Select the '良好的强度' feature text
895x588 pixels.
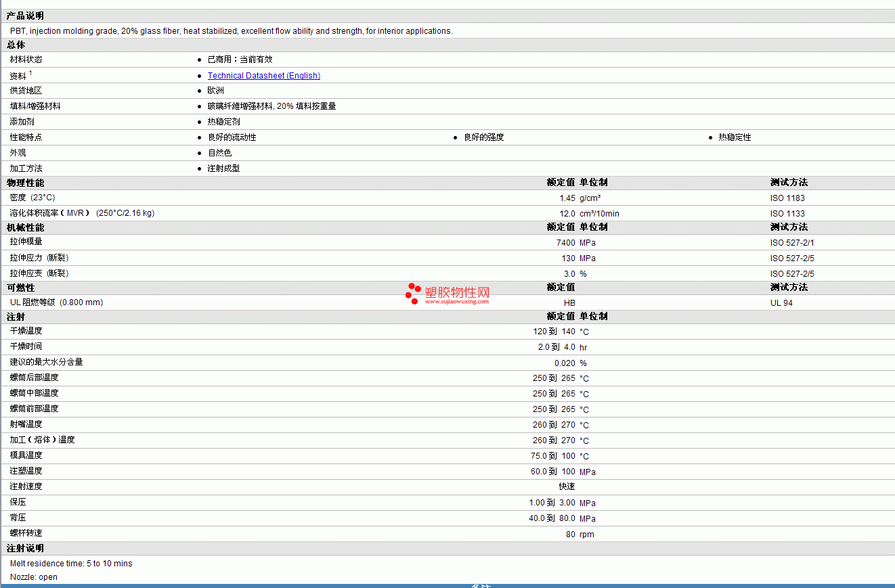(484, 137)
